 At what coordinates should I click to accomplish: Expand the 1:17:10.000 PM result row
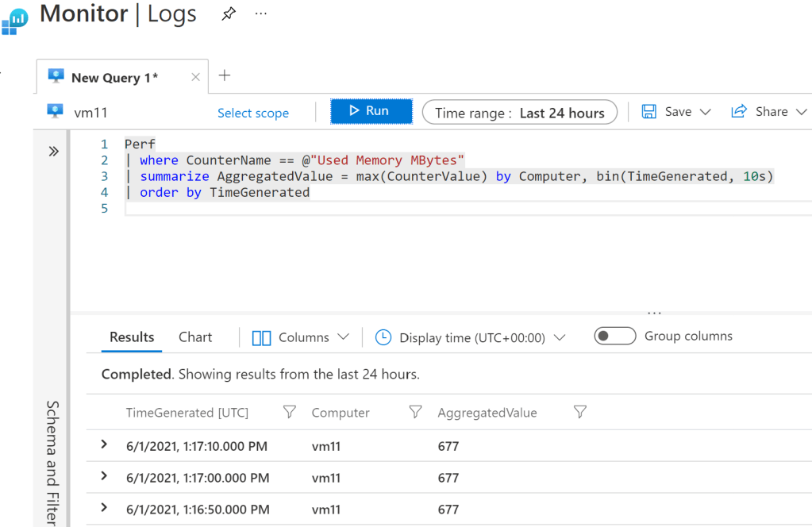click(x=104, y=444)
